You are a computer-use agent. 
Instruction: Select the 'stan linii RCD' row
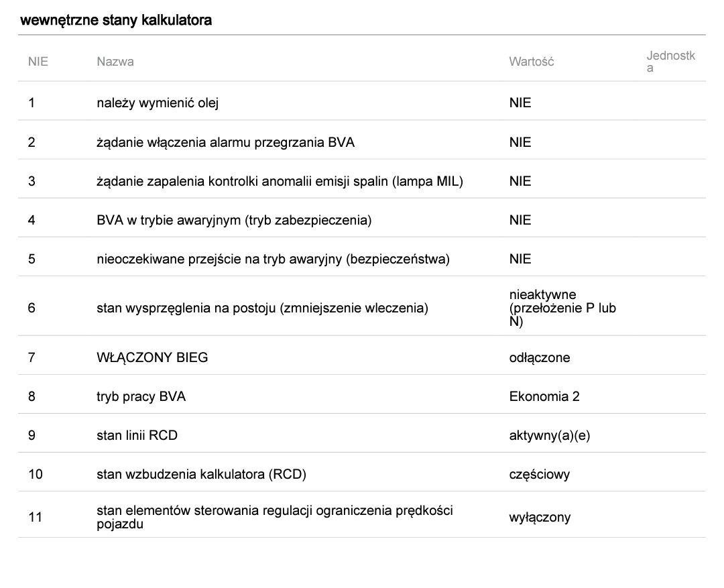[x=137, y=435]
